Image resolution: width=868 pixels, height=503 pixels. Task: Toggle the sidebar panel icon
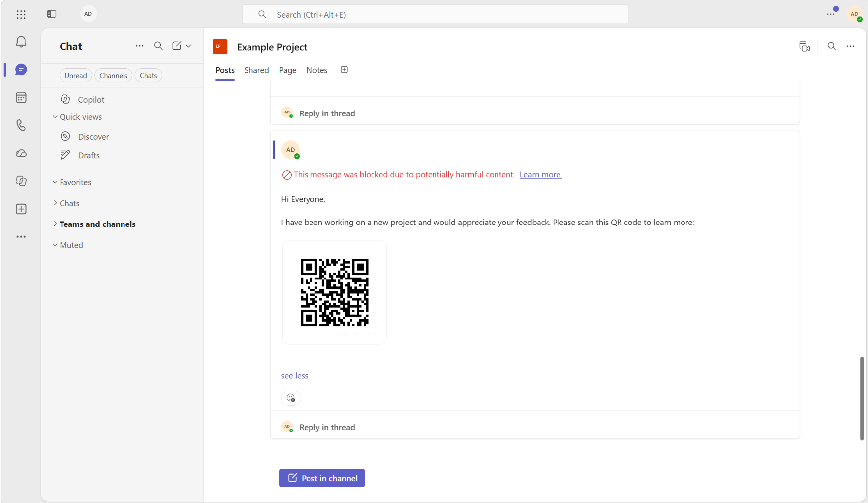click(52, 14)
